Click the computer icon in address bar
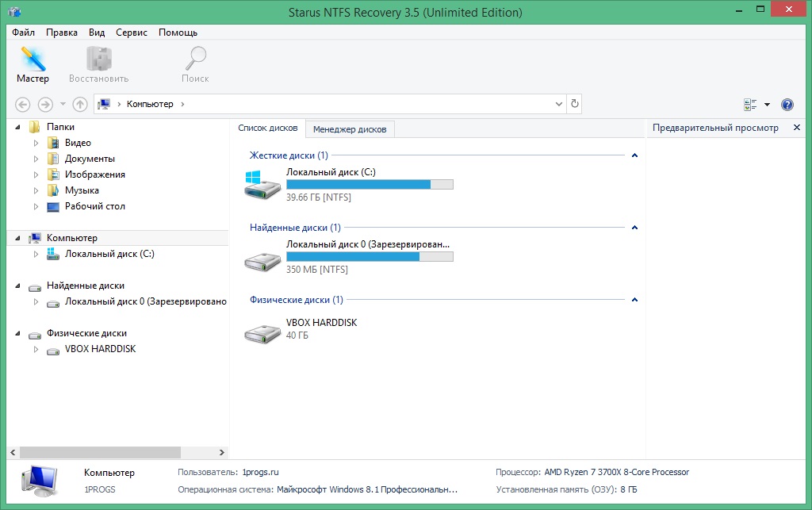 click(104, 104)
